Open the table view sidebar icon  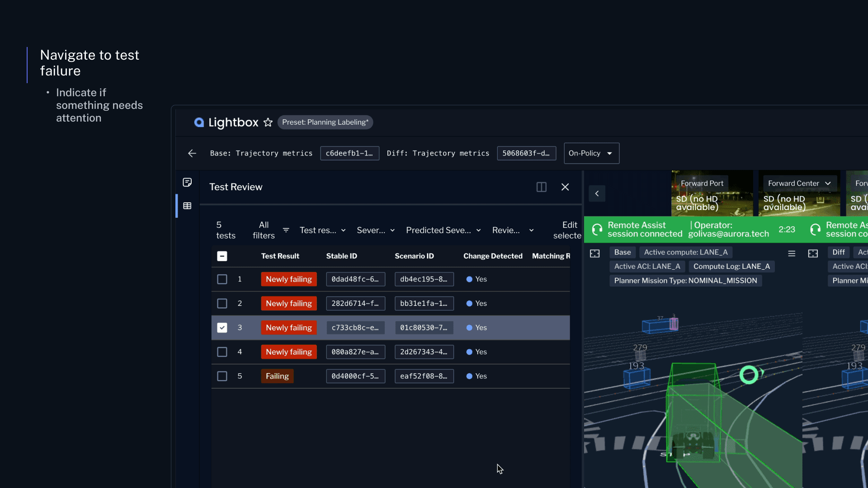click(187, 206)
